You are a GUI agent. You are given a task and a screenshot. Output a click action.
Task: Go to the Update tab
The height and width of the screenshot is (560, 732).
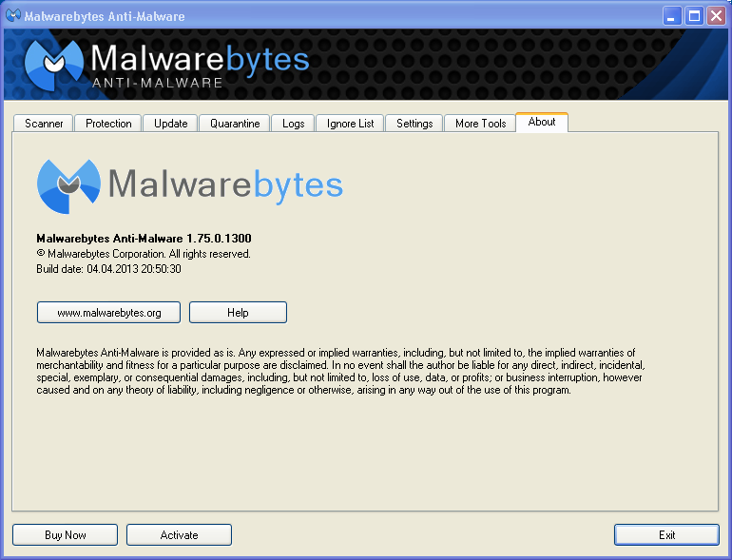coord(170,124)
